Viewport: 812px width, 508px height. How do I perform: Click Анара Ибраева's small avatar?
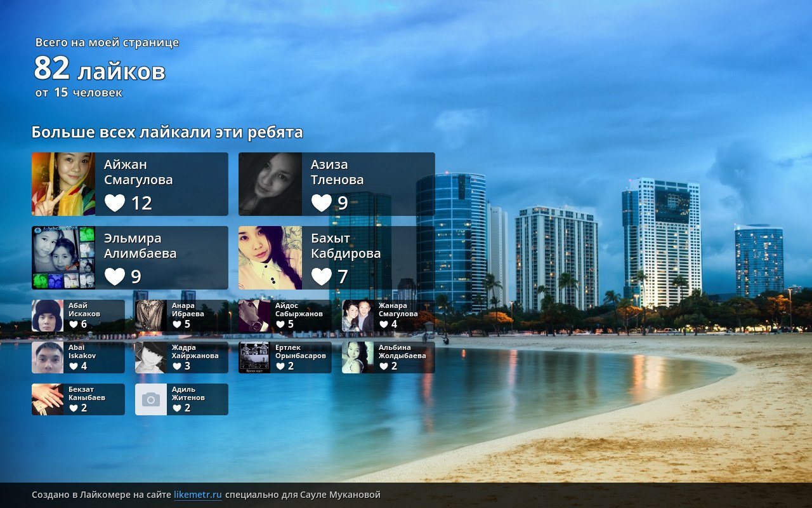tap(151, 316)
